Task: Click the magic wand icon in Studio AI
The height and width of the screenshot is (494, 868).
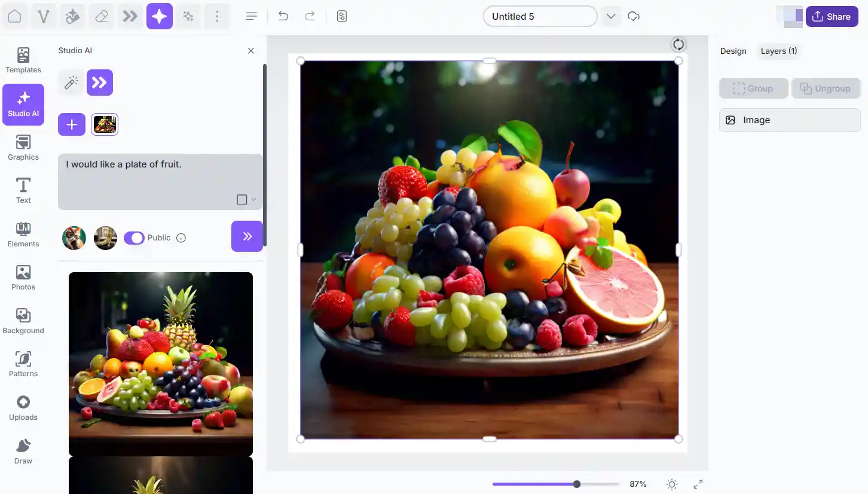Action: tap(71, 83)
